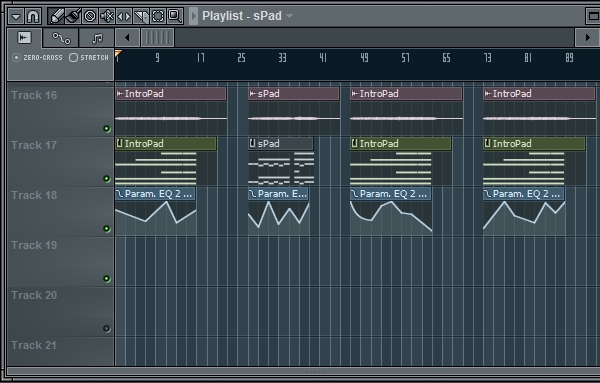
Task: Open sPad audio clip menu icon Track 16
Action: click(x=253, y=94)
